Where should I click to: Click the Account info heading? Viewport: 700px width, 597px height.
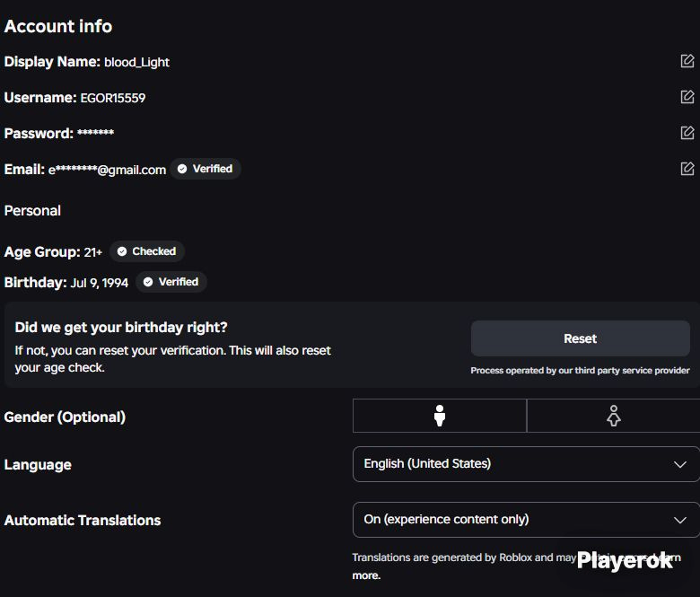tap(58, 26)
